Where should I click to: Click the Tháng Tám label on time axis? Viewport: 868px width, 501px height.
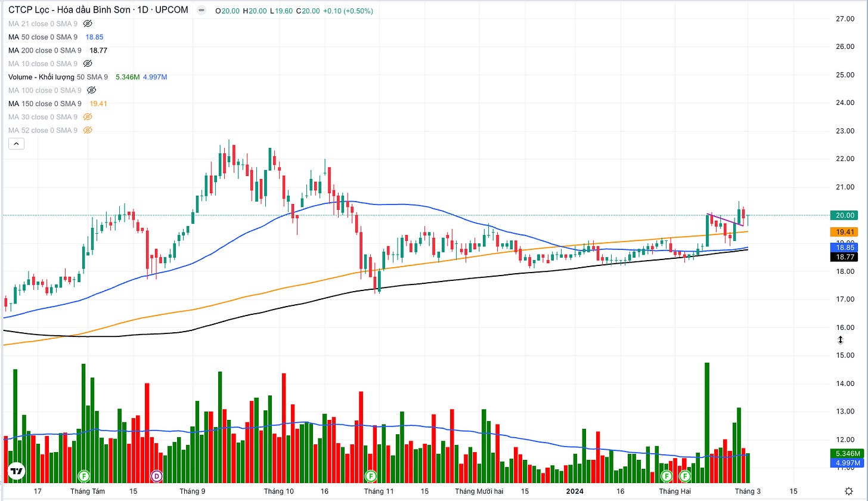coord(88,491)
